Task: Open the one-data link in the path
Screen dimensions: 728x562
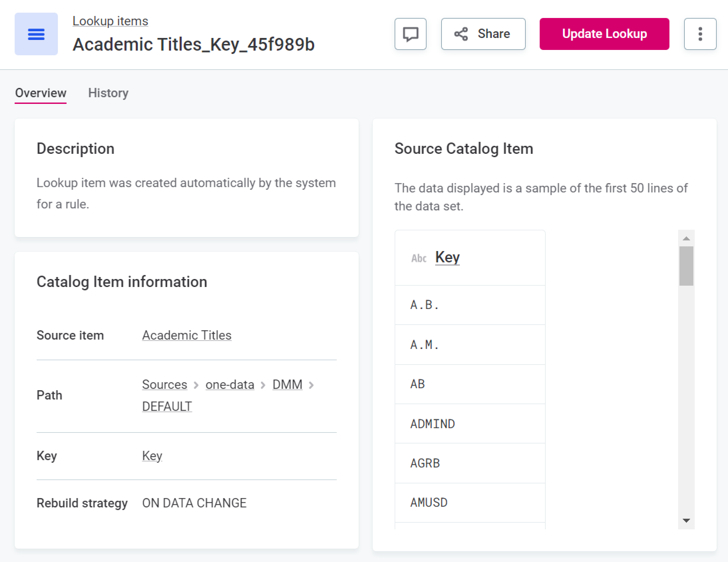Action: [x=229, y=384]
